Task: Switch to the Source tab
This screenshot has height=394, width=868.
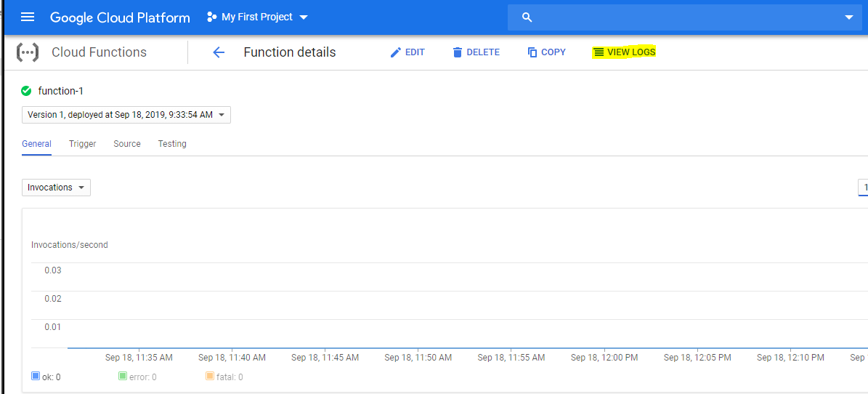Action: tap(127, 143)
